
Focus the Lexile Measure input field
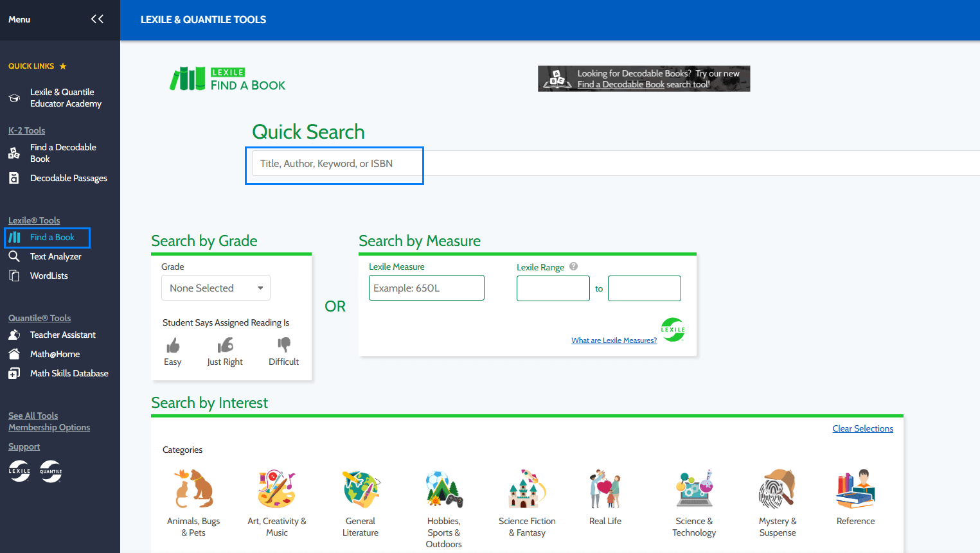(x=427, y=288)
